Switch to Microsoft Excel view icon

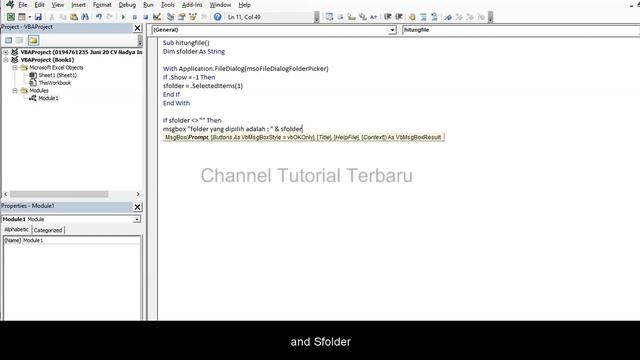pos(11,17)
